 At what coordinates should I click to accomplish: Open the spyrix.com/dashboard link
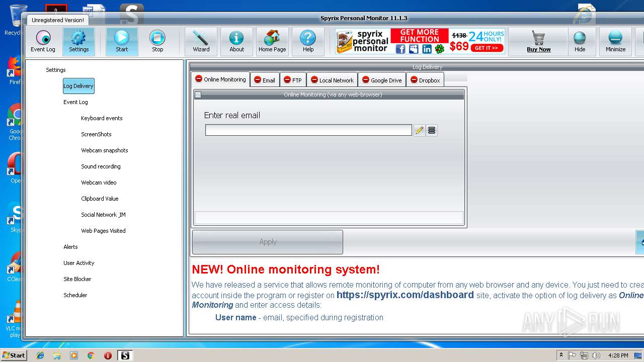click(x=405, y=295)
